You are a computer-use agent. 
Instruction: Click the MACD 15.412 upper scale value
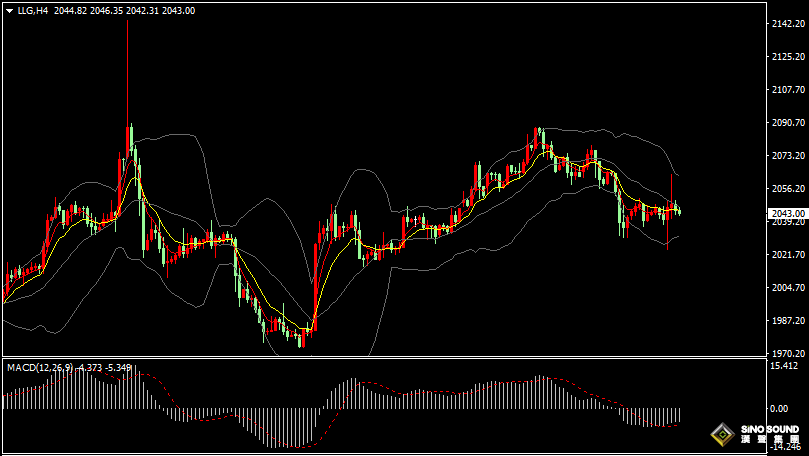(x=785, y=367)
